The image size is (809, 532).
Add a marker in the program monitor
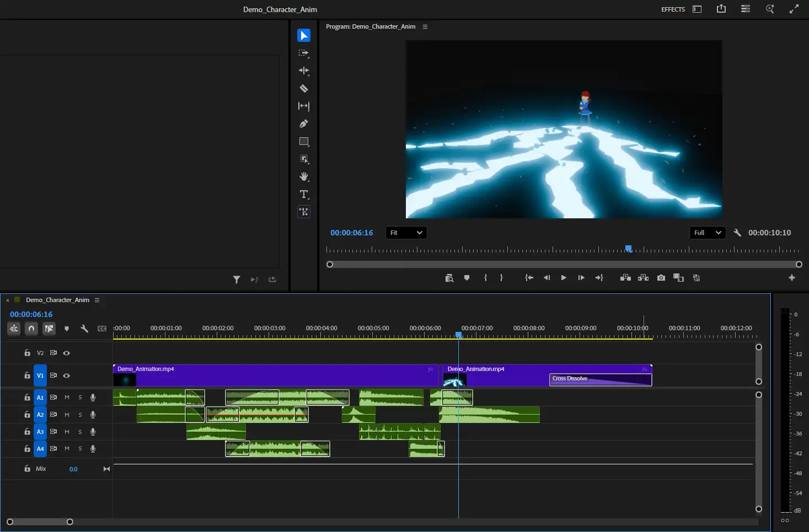coord(467,278)
